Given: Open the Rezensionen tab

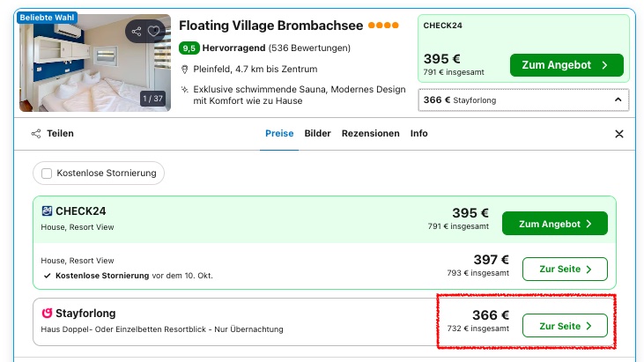Looking at the screenshot, I should [370, 134].
